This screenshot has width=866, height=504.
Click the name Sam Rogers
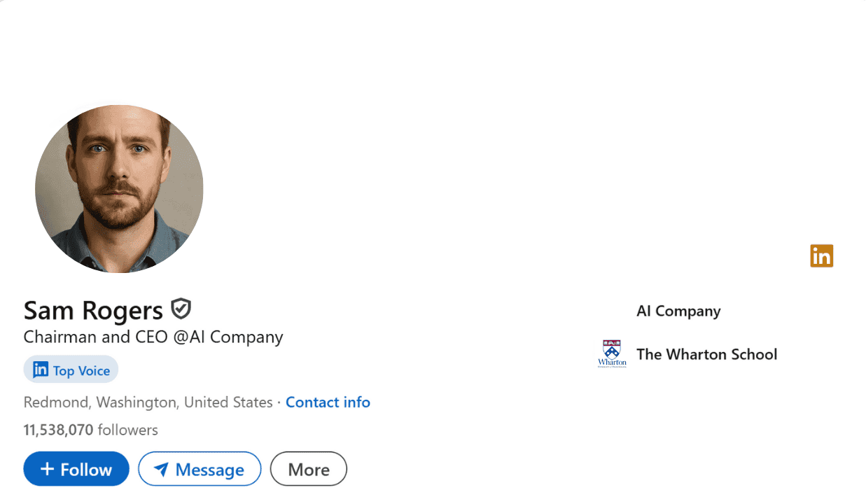tap(92, 310)
